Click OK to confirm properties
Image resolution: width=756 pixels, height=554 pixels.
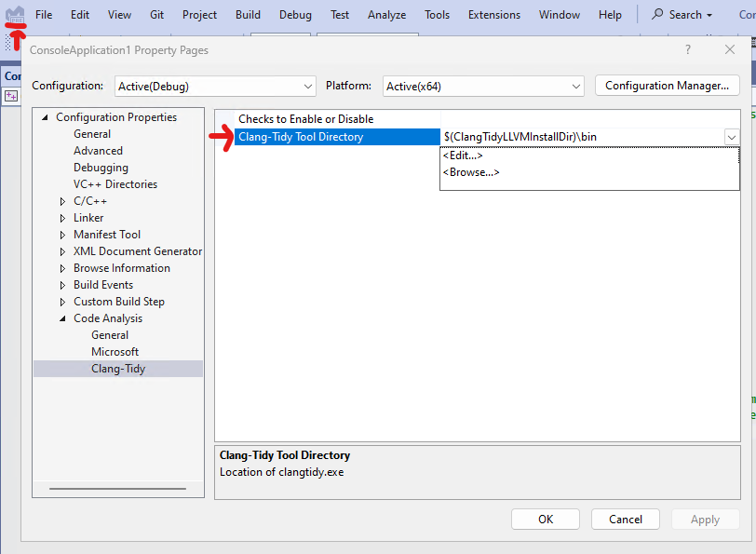pos(546,520)
